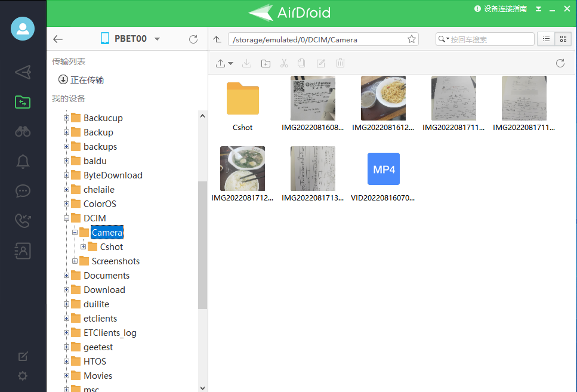Expand the Screenshots folder

click(75, 261)
